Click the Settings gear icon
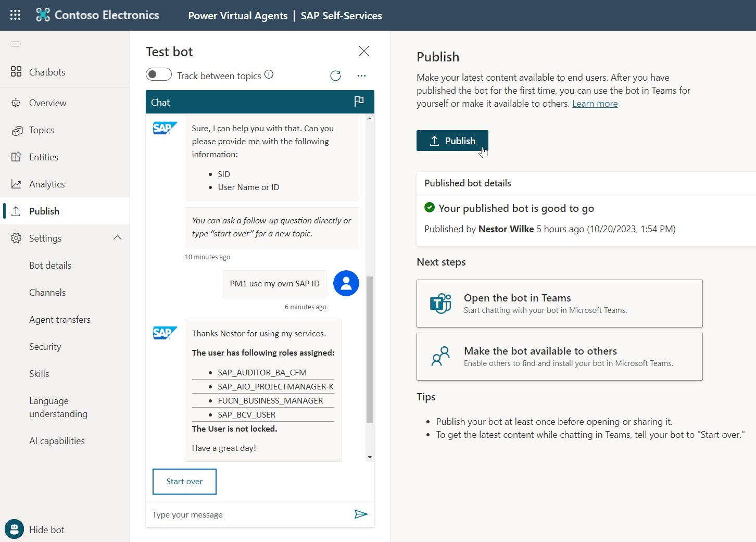 coord(16,238)
